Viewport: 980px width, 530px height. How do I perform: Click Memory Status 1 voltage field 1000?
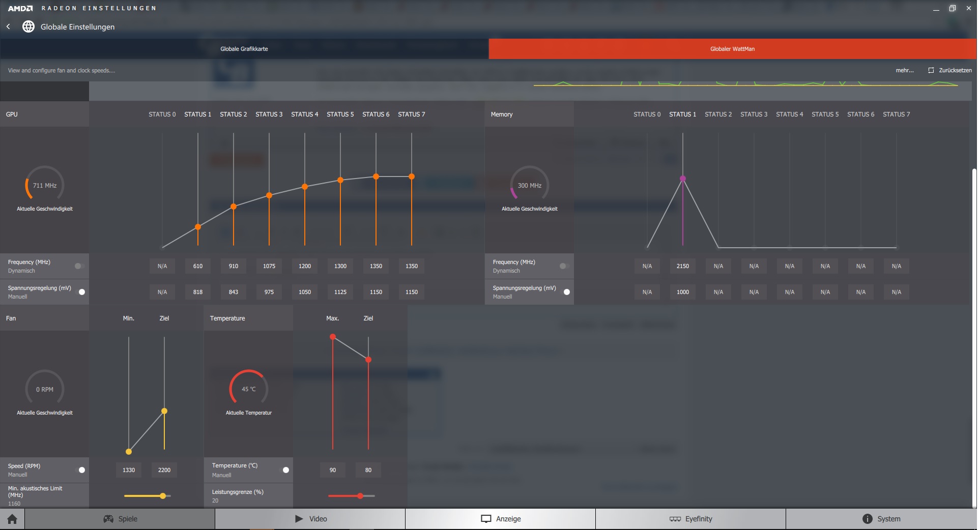pos(683,292)
